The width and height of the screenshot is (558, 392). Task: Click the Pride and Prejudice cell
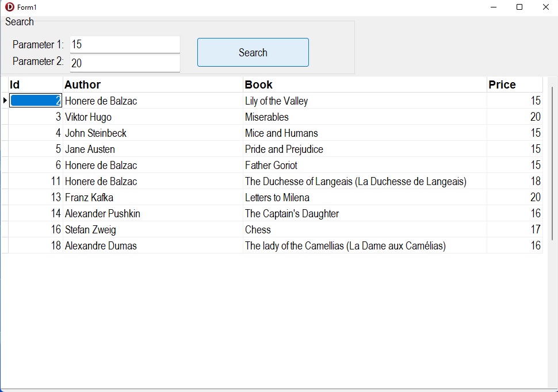284,149
